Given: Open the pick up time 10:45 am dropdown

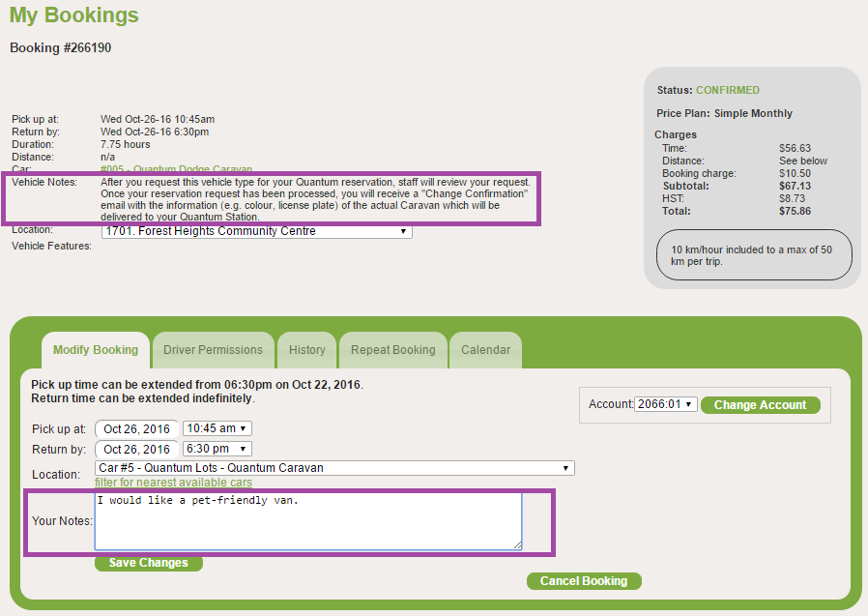Looking at the screenshot, I should click(x=217, y=428).
